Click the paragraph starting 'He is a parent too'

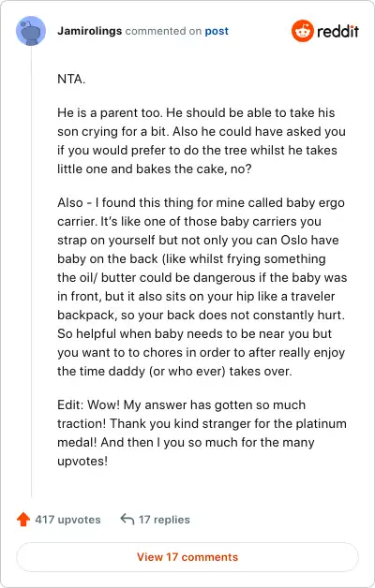click(x=202, y=140)
